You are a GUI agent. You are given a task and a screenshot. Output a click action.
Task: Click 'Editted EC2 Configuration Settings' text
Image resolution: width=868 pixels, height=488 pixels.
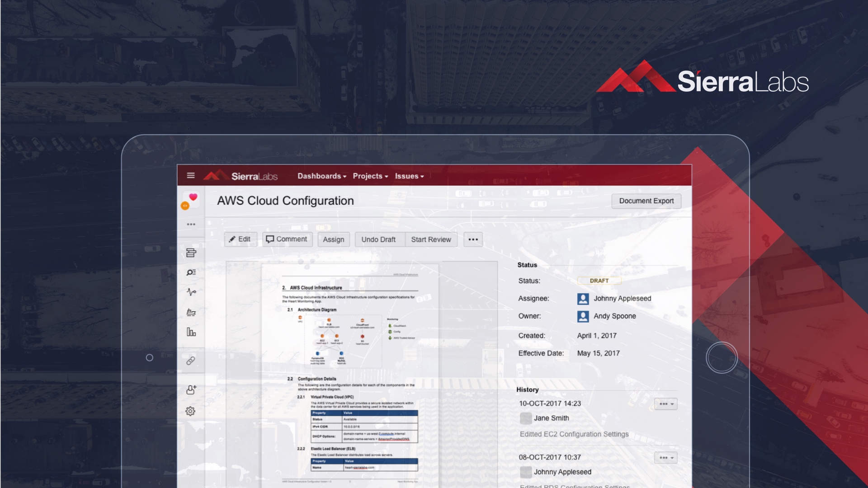click(x=574, y=434)
